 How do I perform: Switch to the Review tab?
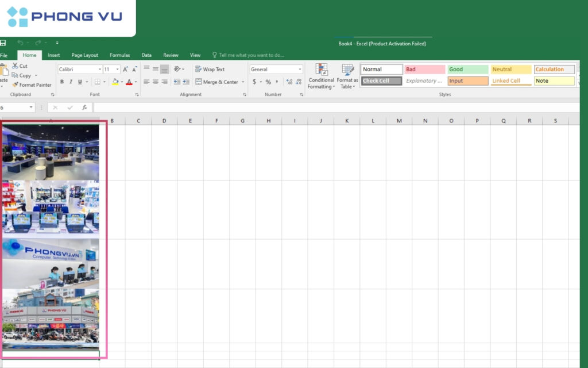click(x=171, y=55)
